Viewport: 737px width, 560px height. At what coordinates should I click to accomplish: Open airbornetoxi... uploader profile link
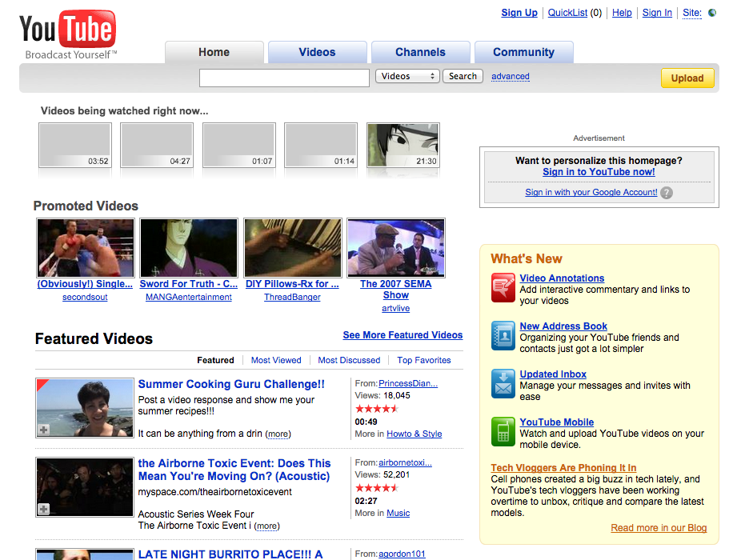pyautogui.click(x=405, y=462)
